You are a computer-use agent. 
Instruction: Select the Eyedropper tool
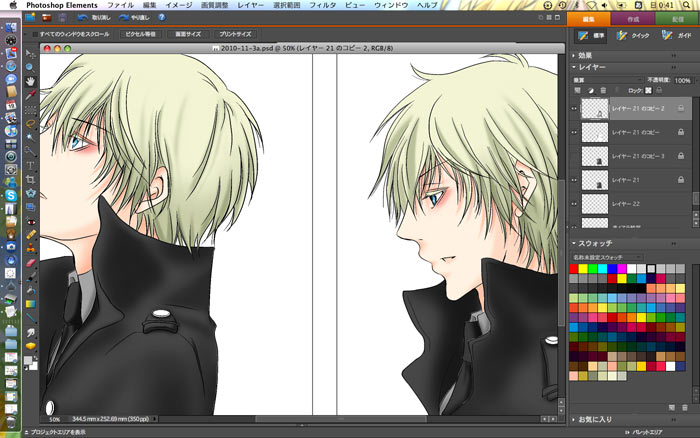[30, 95]
